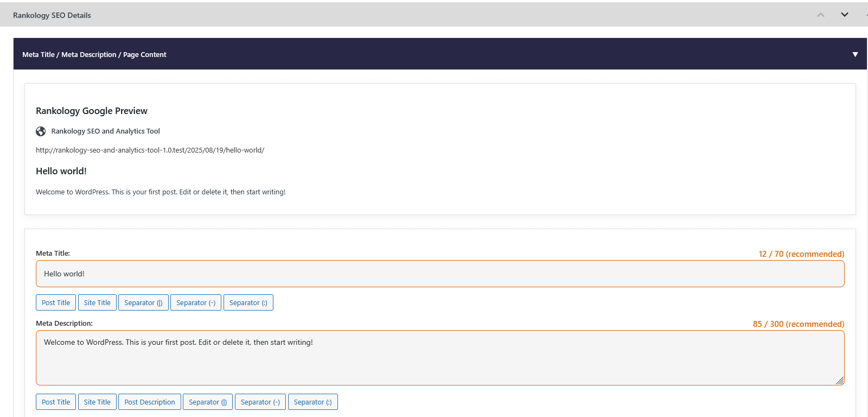Image resolution: width=868 pixels, height=417 pixels.
Task: Choose Separator (:) below the Meta Title field
Action: coord(248,302)
